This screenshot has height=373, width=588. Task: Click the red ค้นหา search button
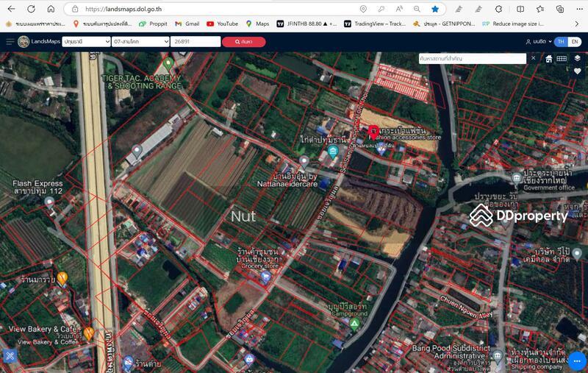pos(243,42)
